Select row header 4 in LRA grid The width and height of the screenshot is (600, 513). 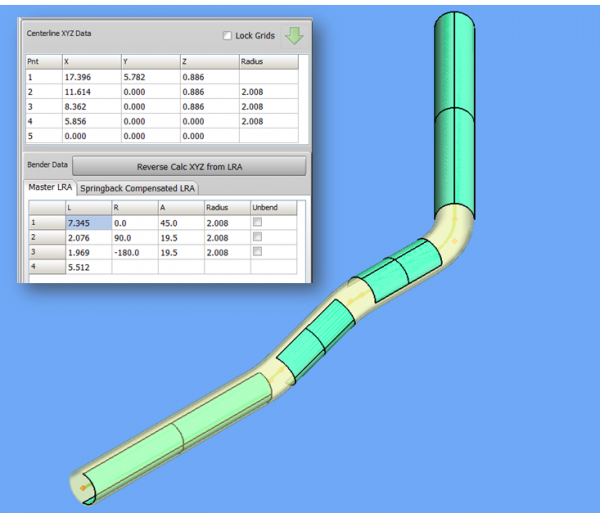point(47,267)
